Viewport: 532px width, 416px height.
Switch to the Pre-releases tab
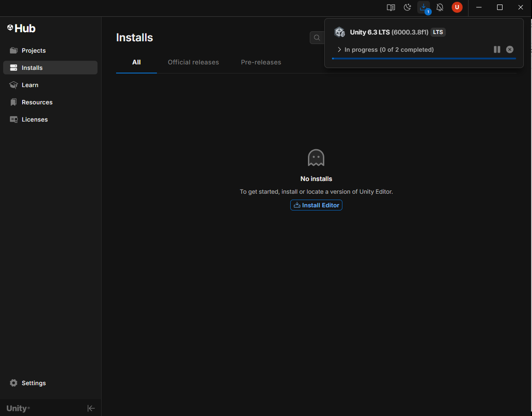(261, 62)
